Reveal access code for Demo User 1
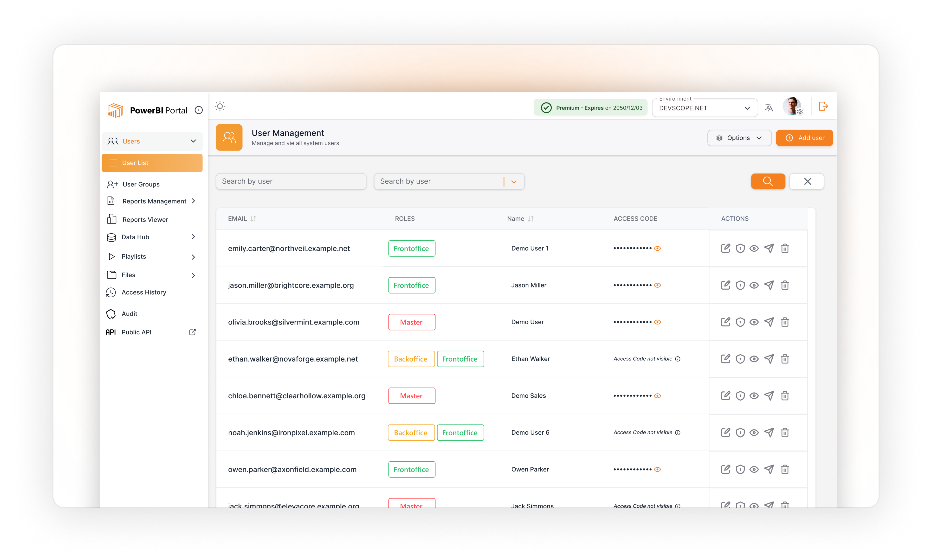 658,248
